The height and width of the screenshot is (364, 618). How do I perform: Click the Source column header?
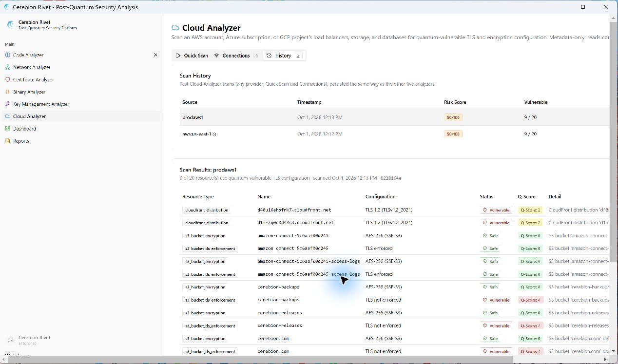click(x=190, y=102)
